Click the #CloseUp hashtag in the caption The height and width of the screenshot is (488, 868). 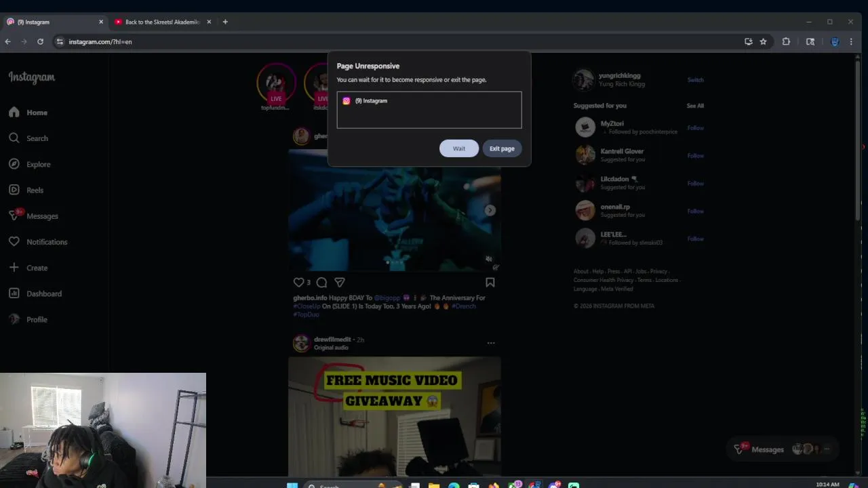coord(307,306)
